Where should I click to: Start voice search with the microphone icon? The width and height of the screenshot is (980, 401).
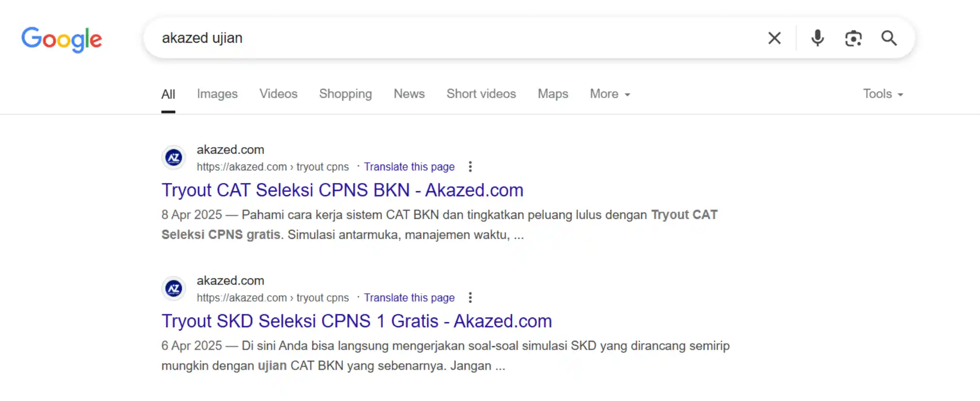[818, 38]
